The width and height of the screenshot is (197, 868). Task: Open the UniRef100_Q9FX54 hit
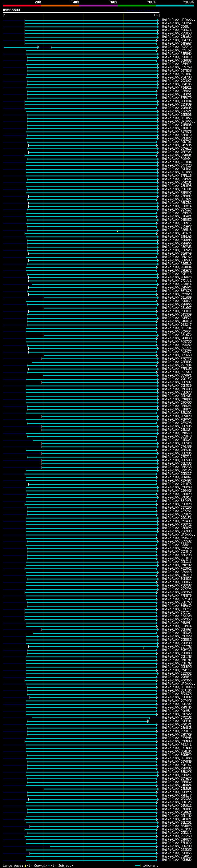[177, 23]
